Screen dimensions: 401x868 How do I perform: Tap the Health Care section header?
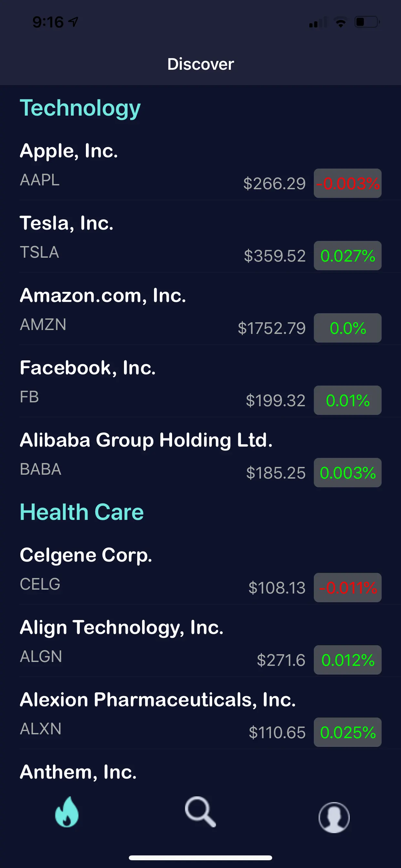pyautogui.click(x=82, y=512)
